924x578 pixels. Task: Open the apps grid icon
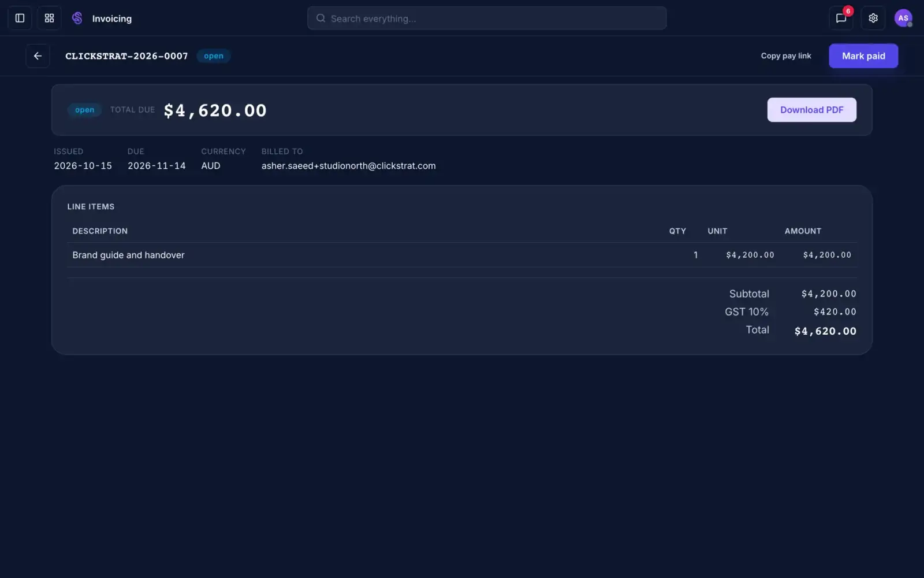tap(49, 18)
